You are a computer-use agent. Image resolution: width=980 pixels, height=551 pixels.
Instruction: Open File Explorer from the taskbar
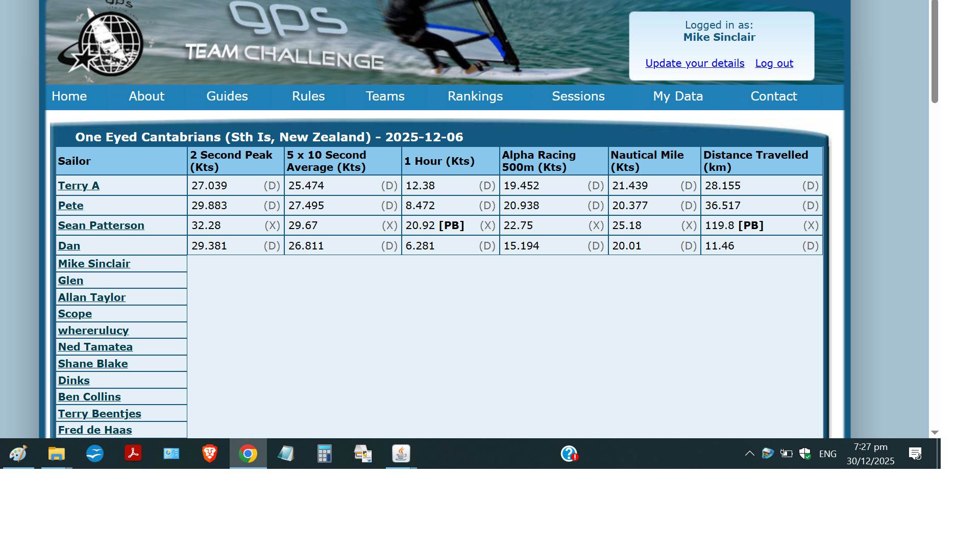point(56,454)
